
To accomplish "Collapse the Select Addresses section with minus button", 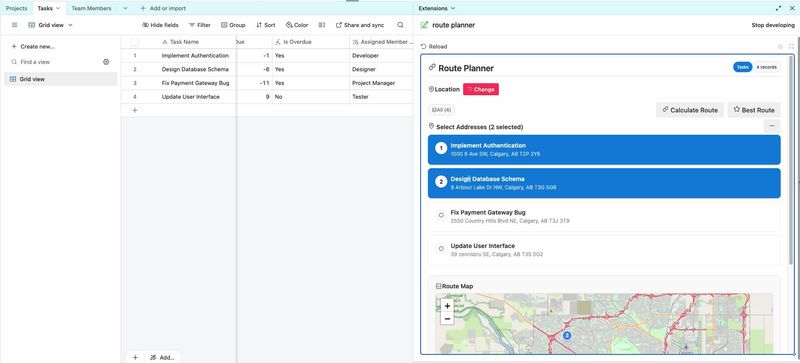I will [x=771, y=126].
